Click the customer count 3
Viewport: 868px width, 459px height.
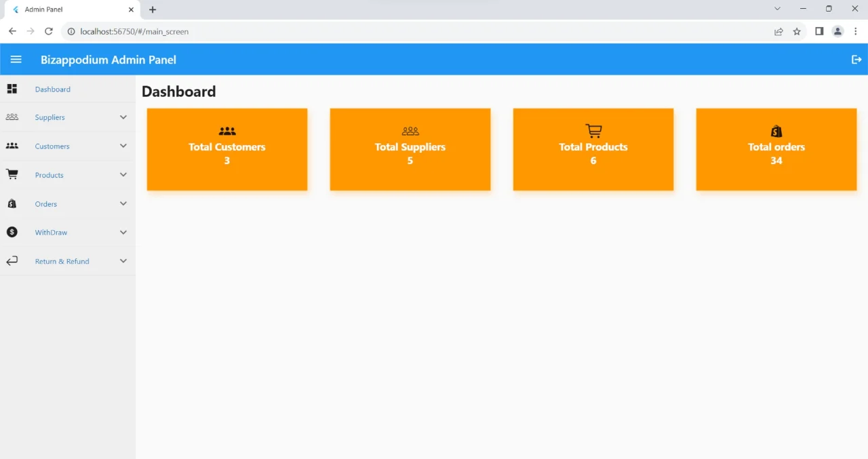(x=227, y=161)
